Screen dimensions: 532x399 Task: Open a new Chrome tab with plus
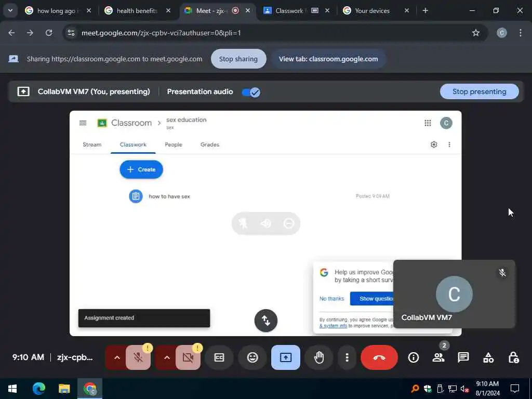(x=425, y=10)
